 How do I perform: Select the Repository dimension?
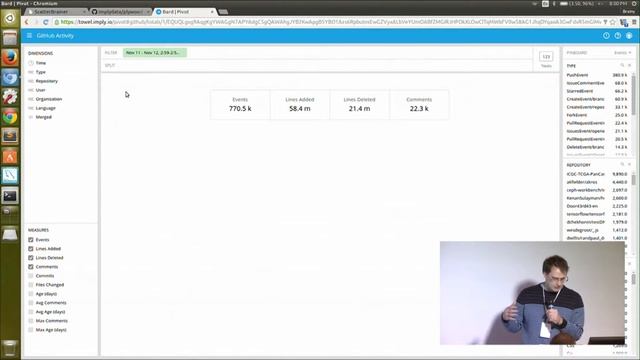point(47,81)
